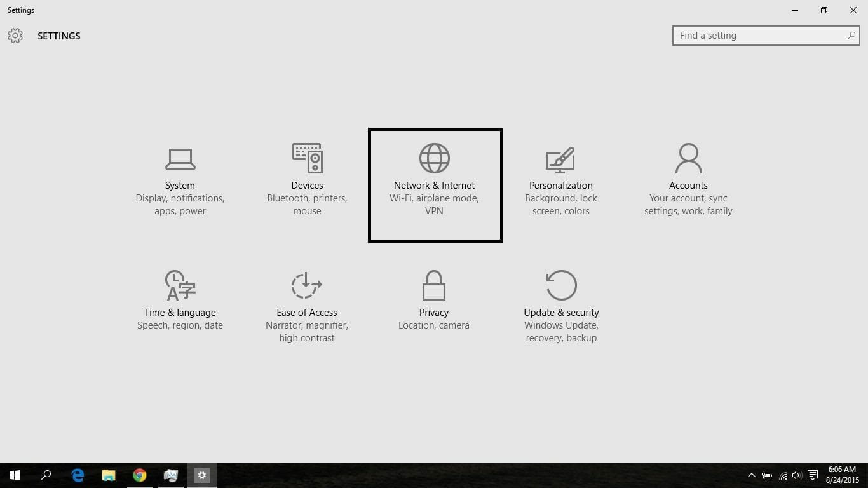868x488 pixels.
Task: Click the Find a setting search box
Action: click(759, 36)
